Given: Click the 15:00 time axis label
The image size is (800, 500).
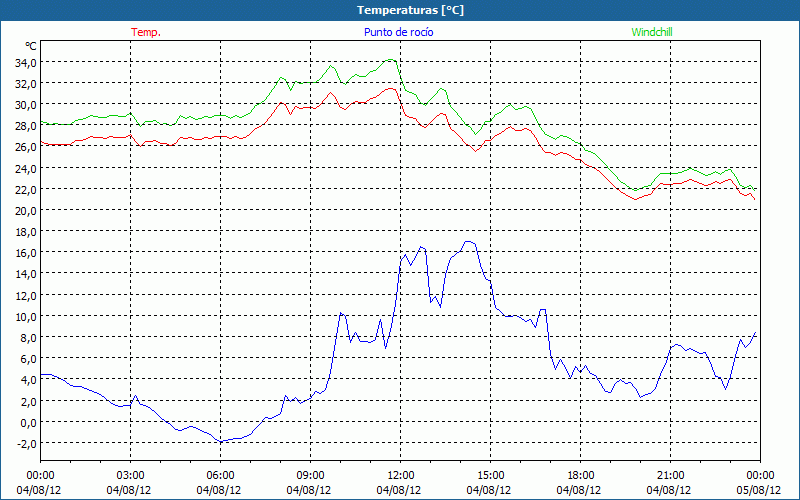Looking at the screenshot, I should pyautogui.click(x=490, y=476).
